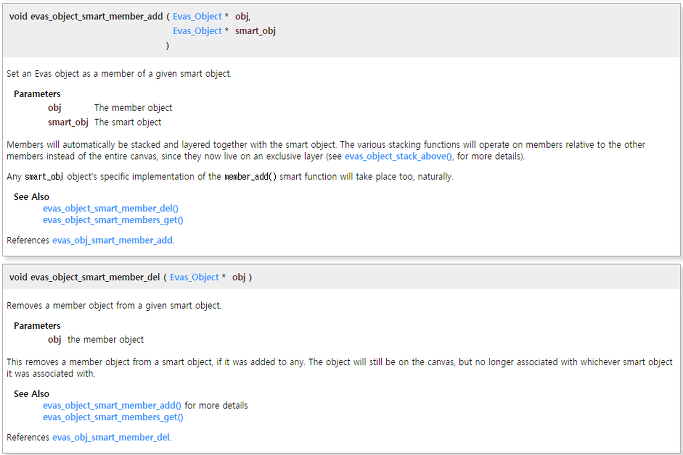Click the evas_object_smart_member_del function title

(95, 277)
